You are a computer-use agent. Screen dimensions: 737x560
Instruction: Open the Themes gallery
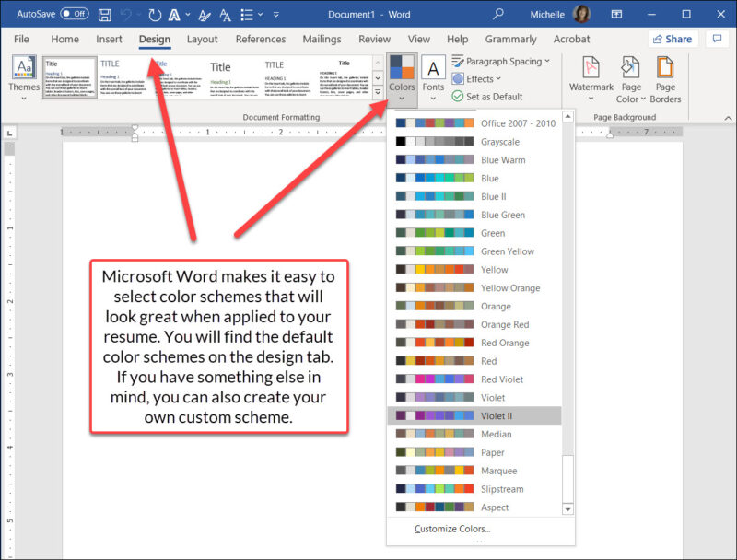tap(24, 77)
